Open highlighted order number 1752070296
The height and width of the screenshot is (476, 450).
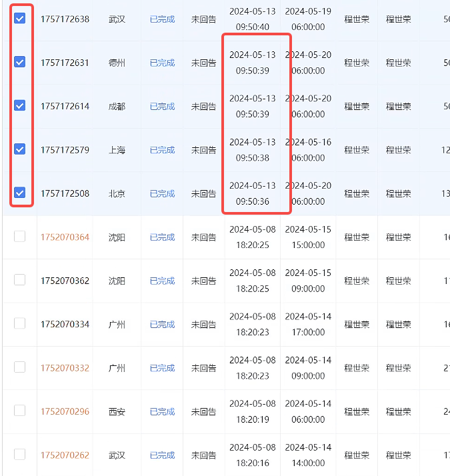click(x=65, y=411)
